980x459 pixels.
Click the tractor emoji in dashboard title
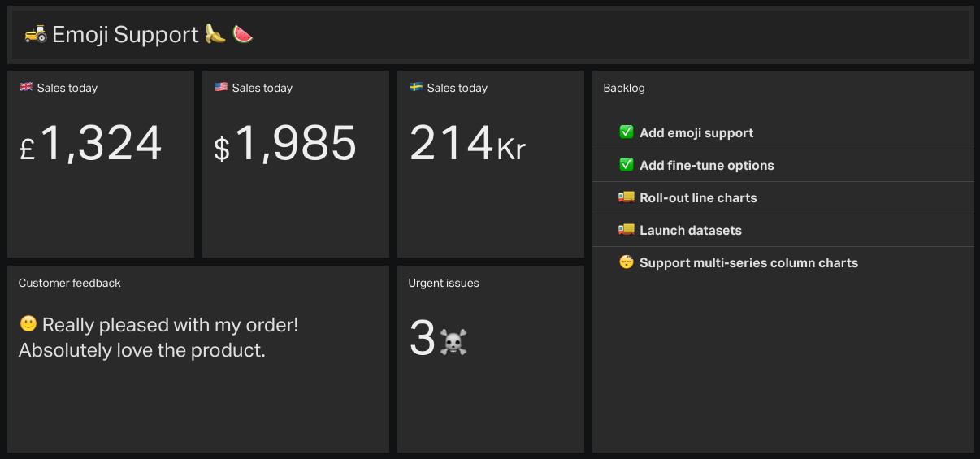35,33
